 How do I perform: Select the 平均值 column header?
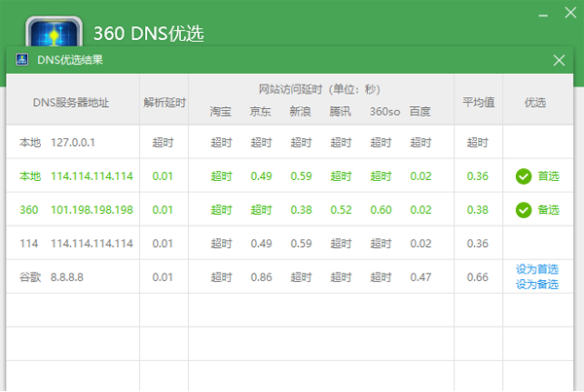point(478,102)
